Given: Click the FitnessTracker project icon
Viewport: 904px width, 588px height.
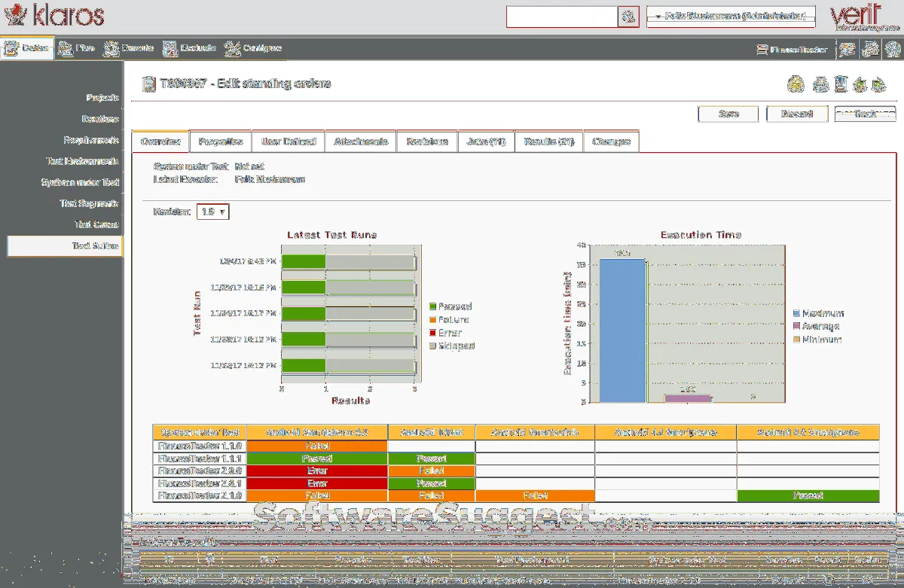Looking at the screenshot, I should (762, 50).
